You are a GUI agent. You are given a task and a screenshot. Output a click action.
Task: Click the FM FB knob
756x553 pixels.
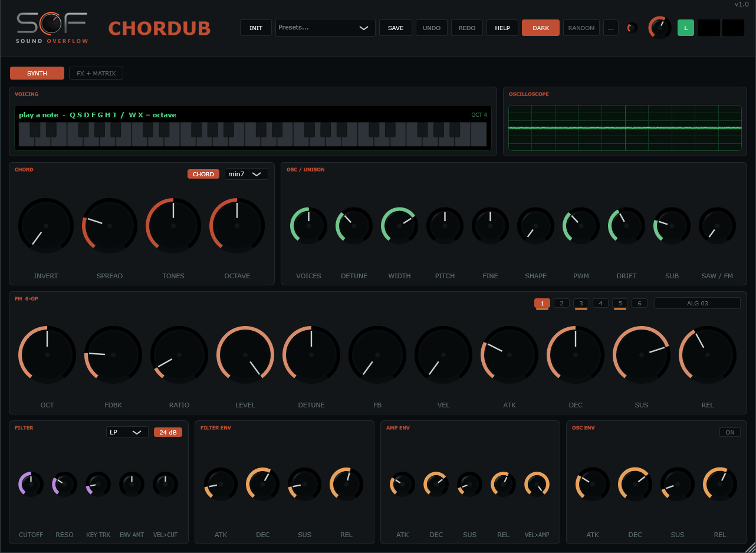(x=377, y=355)
